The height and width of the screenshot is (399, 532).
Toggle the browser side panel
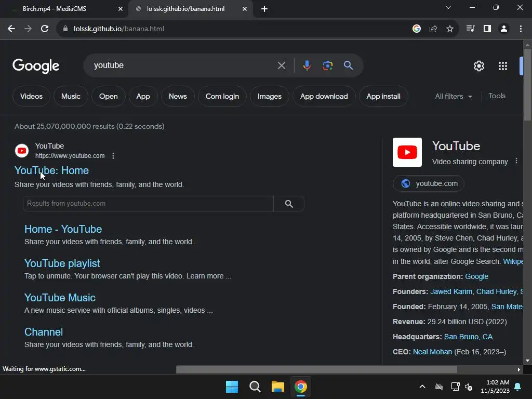(487, 29)
